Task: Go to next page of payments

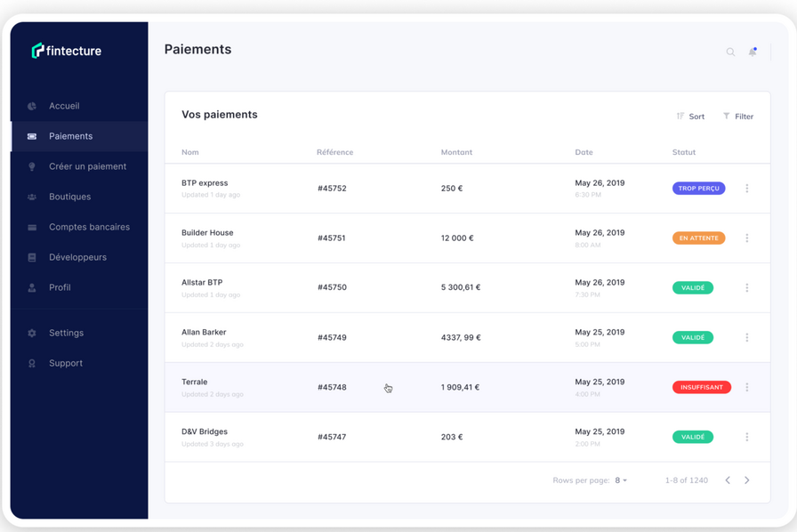Action: click(x=746, y=480)
